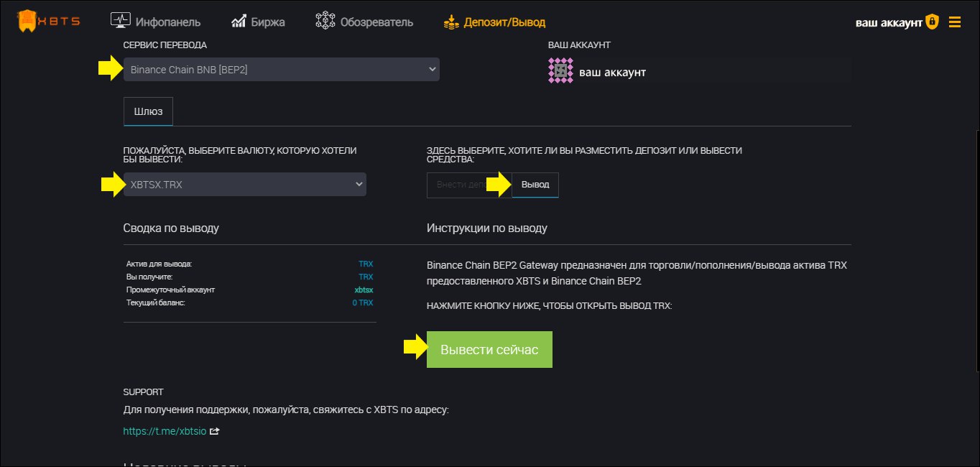
Task: Click the account lock shield icon
Action: pos(932,22)
